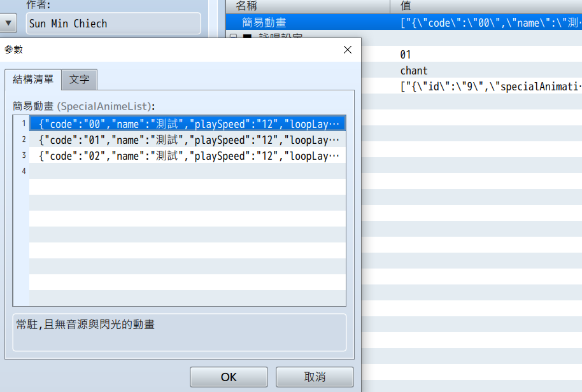582x392 pixels.
Task: Click row number 1 in list gutter
Action: 24,123
